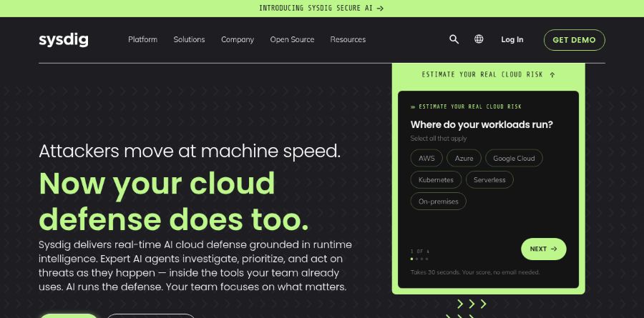Open the globe language selector
The image size is (644, 318).
coord(479,39)
